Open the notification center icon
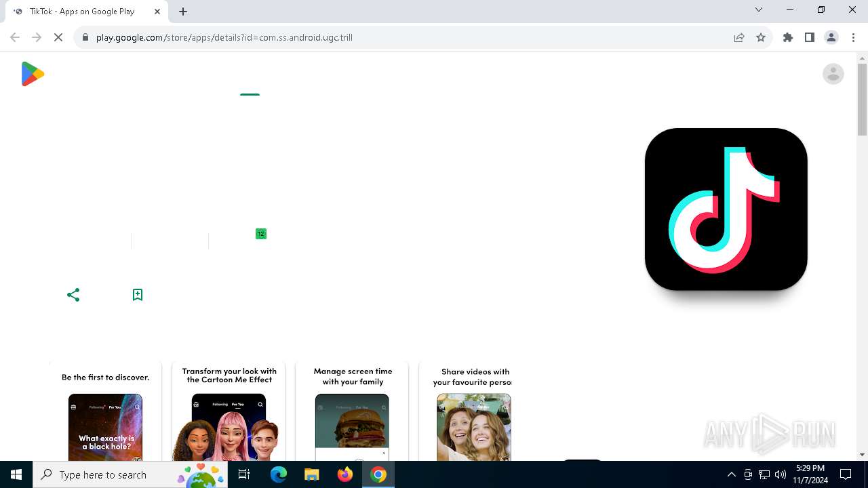 click(846, 474)
